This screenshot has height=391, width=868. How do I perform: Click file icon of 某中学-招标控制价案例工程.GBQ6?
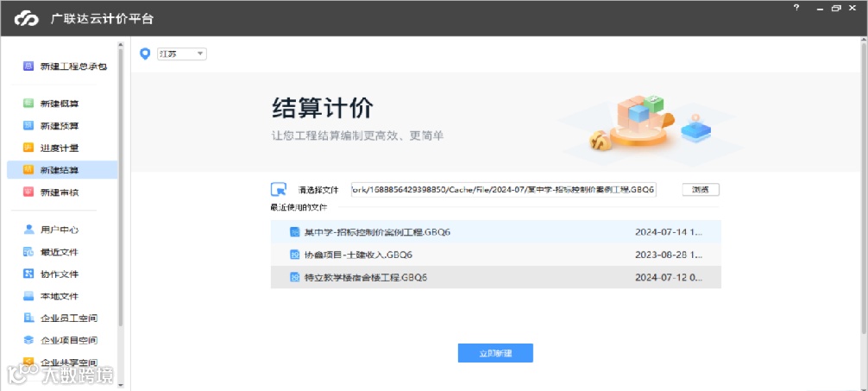click(295, 232)
